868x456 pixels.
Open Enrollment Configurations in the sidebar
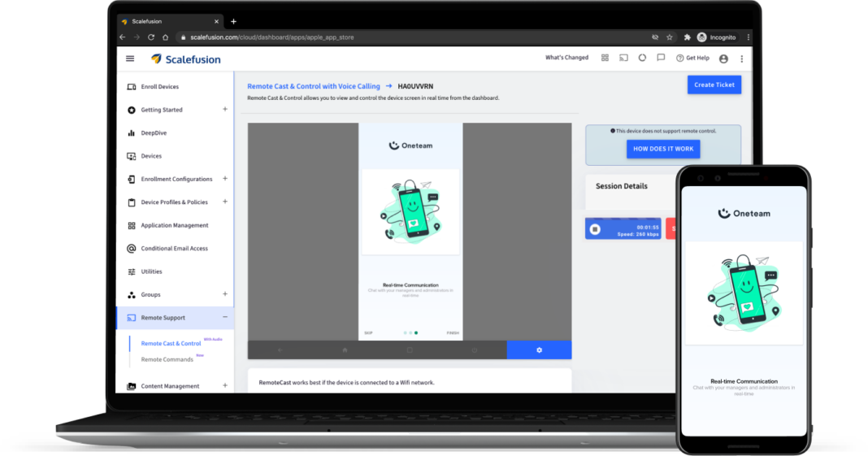pyautogui.click(x=176, y=180)
